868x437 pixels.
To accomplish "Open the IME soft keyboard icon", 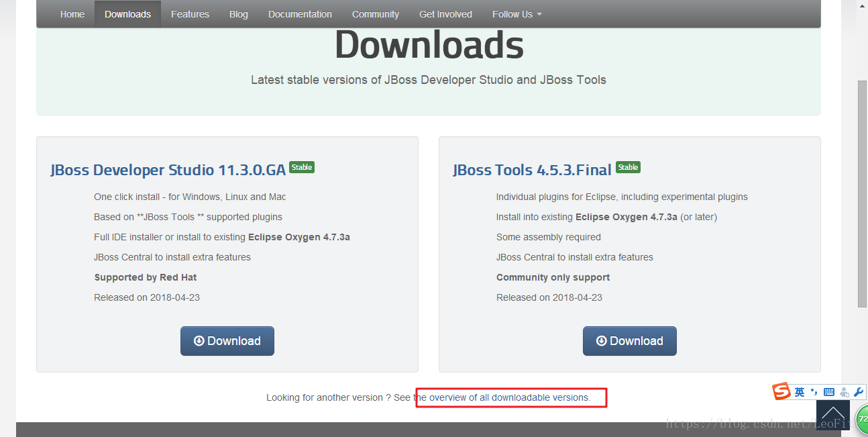I will tap(829, 392).
